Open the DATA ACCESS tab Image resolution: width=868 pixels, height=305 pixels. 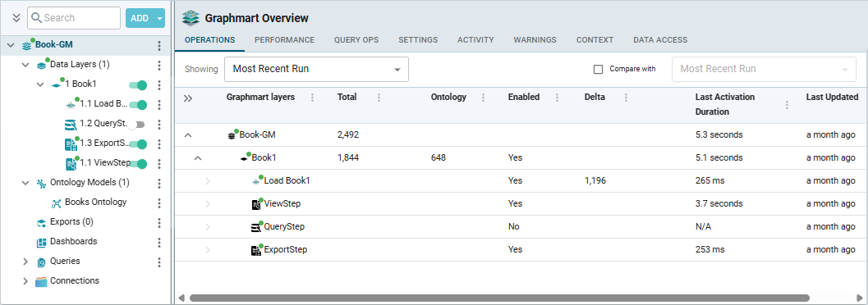pyautogui.click(x=660, y=40)
